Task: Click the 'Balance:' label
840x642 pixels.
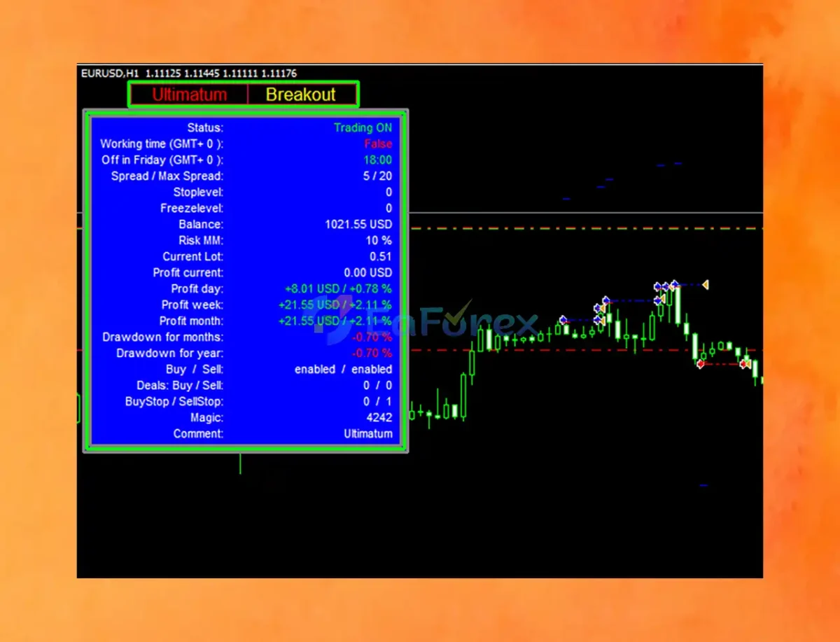Action: [x=201, y=224]
